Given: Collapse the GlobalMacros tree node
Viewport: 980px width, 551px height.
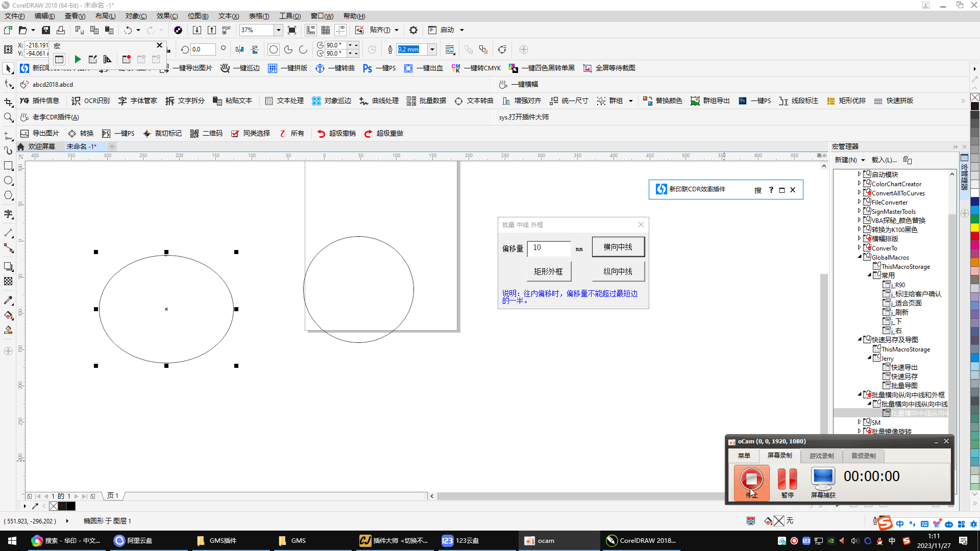Looking at the screenshot, I should coord(859,257).
